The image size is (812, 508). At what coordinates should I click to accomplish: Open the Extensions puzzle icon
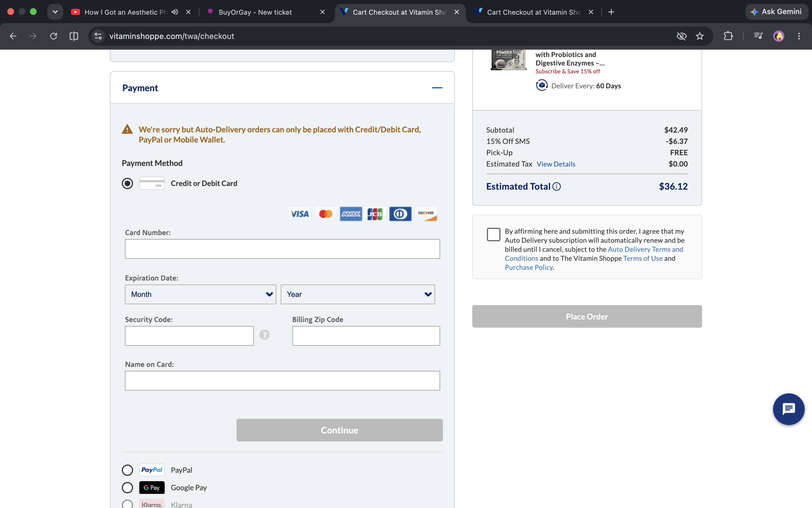pyautogui.click(x=728, y=36)
